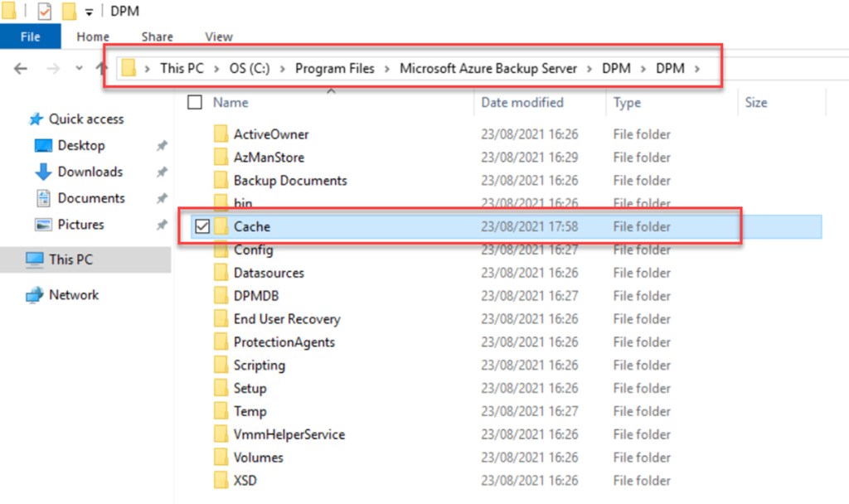Select the Desktop icon in sidebar
The width and height of the screenshot is (849, 504).
pyautogui.click(x=43, y=146)
